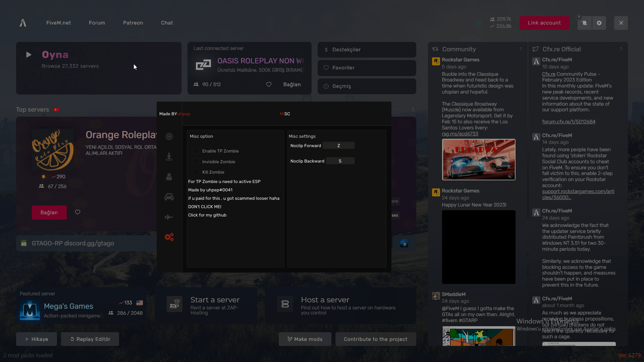This screenshot has width=644, height=362.
Task: Open the red gears misc tab
Action: [x=169, y=237]
